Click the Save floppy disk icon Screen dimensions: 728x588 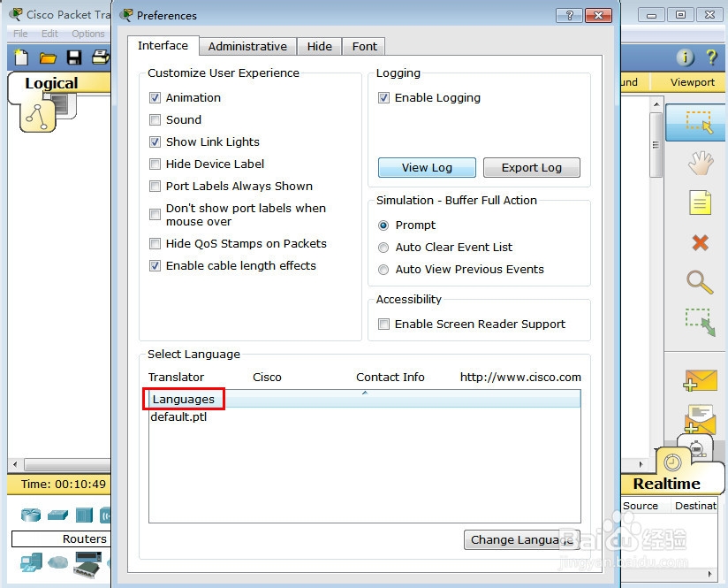[x=74, y=57]
